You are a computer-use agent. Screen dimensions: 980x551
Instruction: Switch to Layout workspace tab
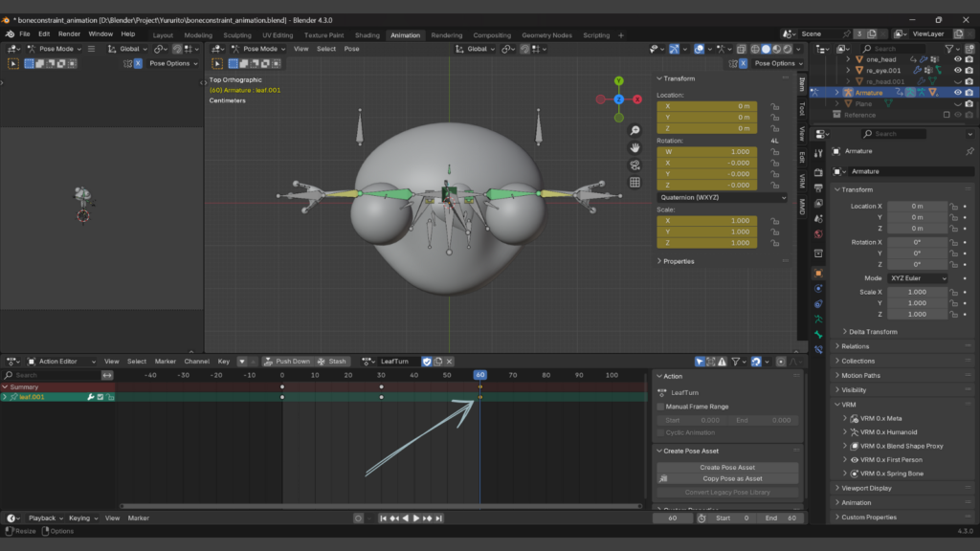tap(163, 35)
